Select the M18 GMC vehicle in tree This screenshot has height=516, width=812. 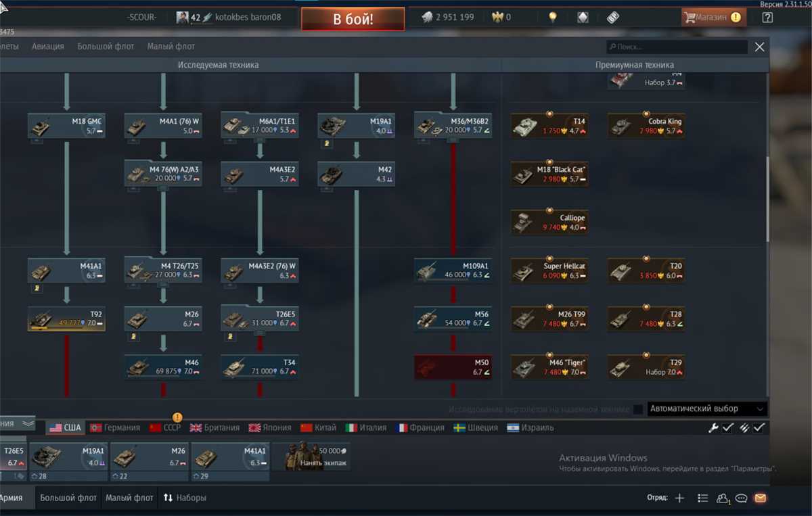pyautogui.click(x=66, y=126)
